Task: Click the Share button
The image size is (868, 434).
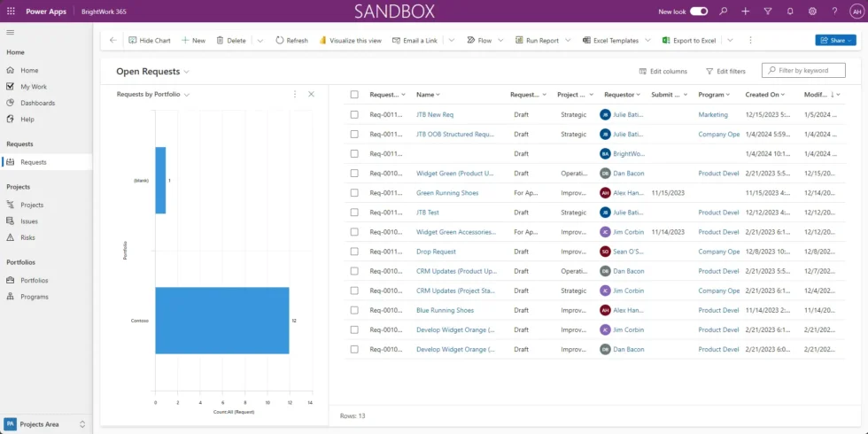Action: coord(834,41)
